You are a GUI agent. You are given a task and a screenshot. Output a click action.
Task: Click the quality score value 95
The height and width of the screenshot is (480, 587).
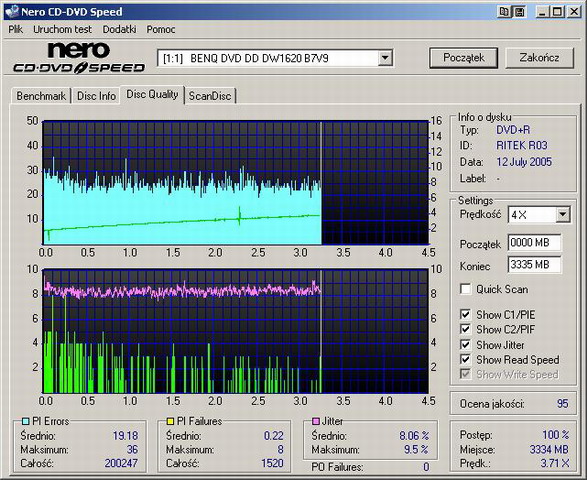coord(562,404)
